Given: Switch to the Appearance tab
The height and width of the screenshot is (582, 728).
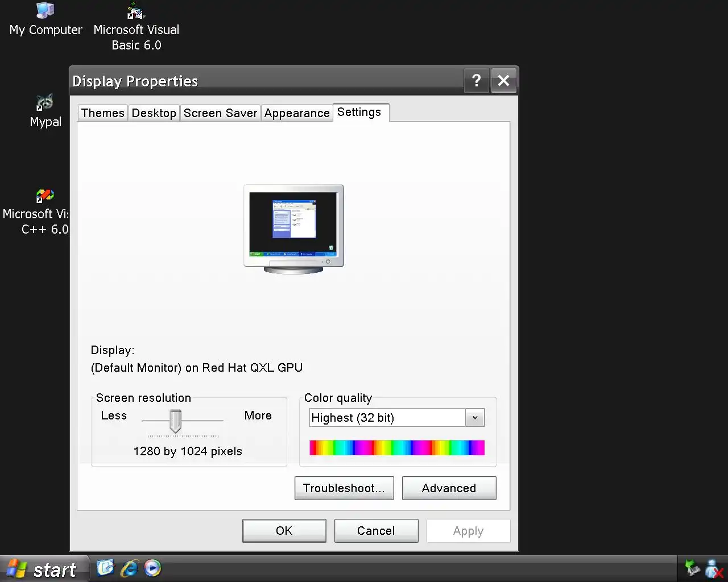Looking at the screenshot, I should coord(297,113).
